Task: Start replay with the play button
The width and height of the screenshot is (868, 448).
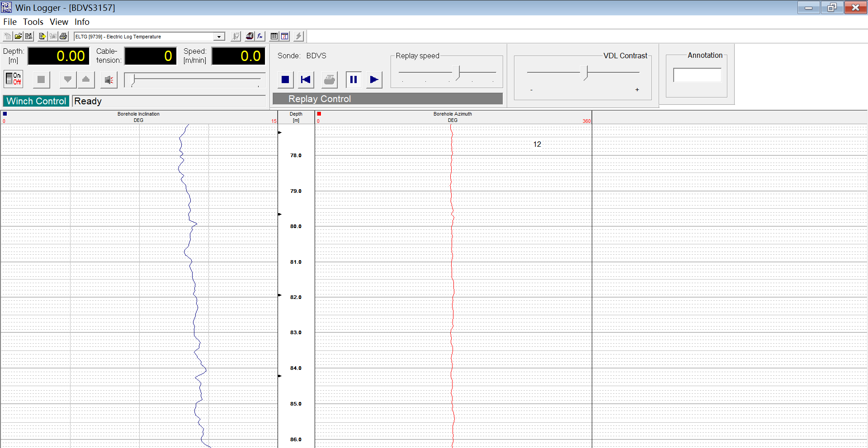Action: 374,80
